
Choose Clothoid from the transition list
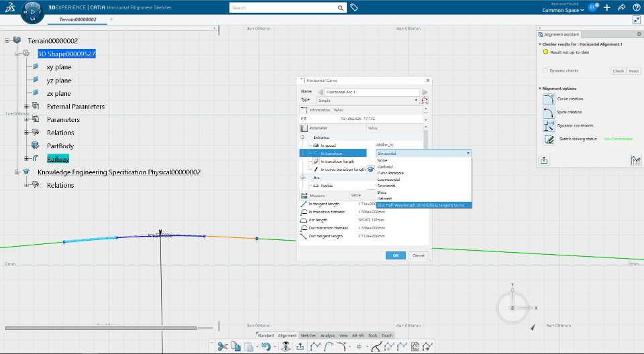pyautogui.click(x=385, y=167)
